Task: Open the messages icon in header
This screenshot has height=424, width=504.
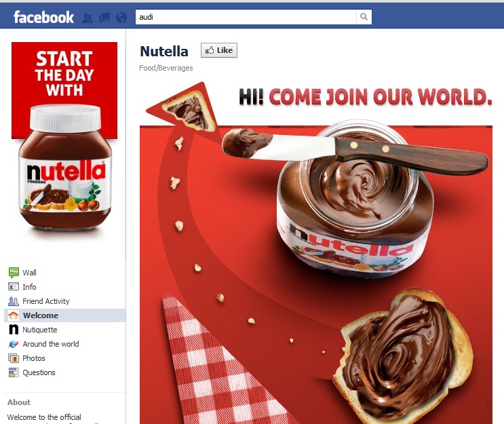Action: [104, 18]
